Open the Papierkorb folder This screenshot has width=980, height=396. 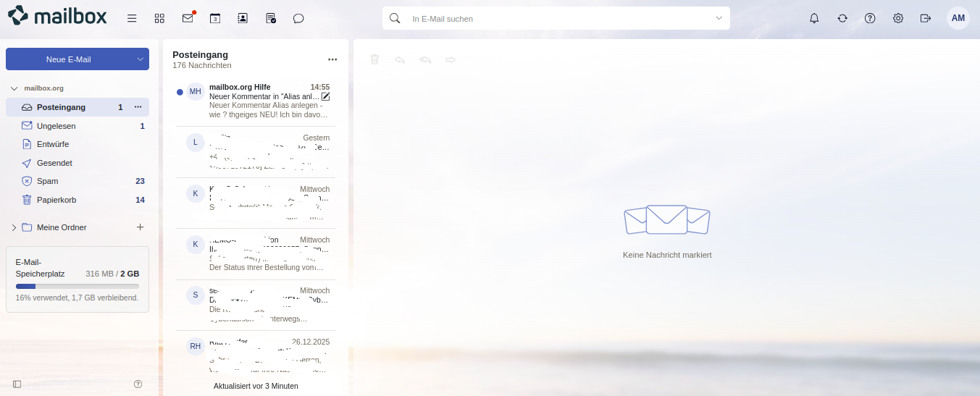pos(56,200)
